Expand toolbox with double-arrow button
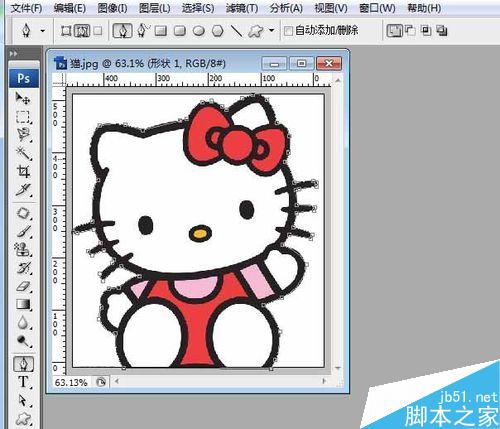 click(x=13, y=53)
